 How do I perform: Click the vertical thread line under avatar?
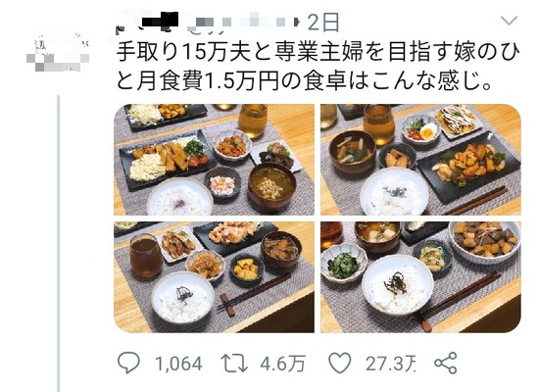(59, 243)
